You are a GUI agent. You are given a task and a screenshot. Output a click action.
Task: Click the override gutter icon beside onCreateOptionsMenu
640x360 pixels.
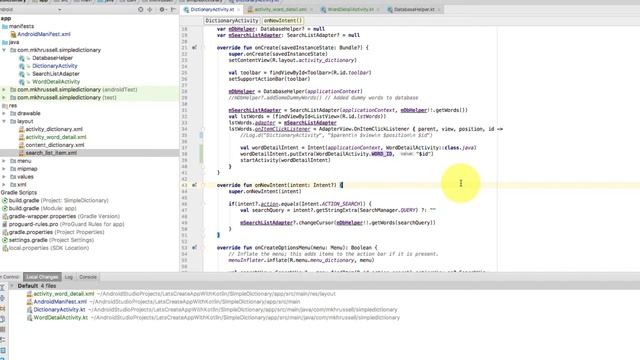pyautogui.click(x=194, y=247)
